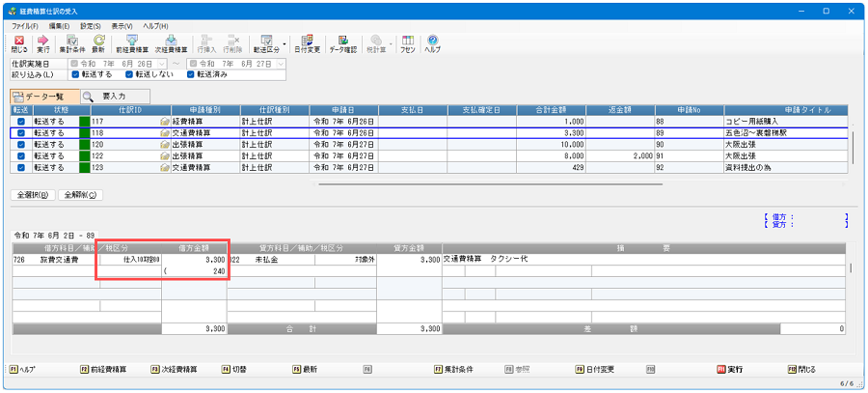Click the 転送区分 toolbar icon
Viewport: 868px width, 393px height.
point(267,43)
